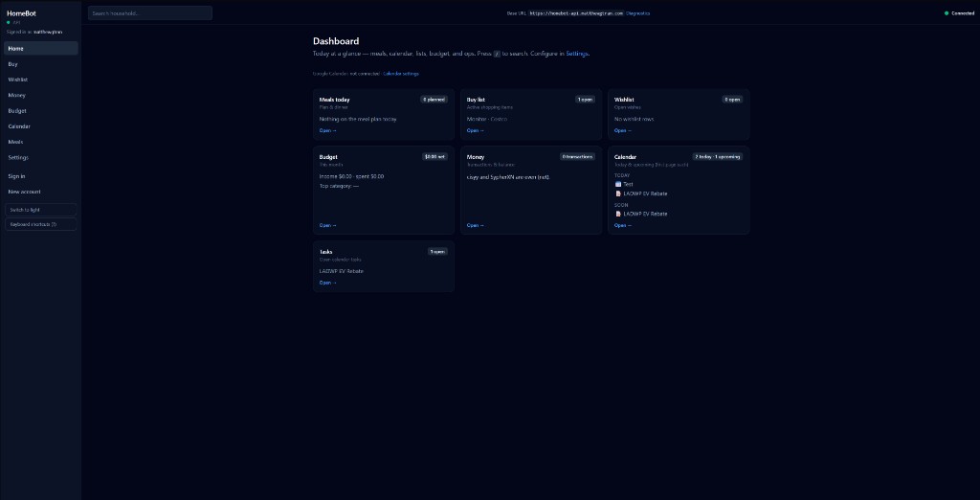Click the calendar icon beside Test event

pos(618,184)
